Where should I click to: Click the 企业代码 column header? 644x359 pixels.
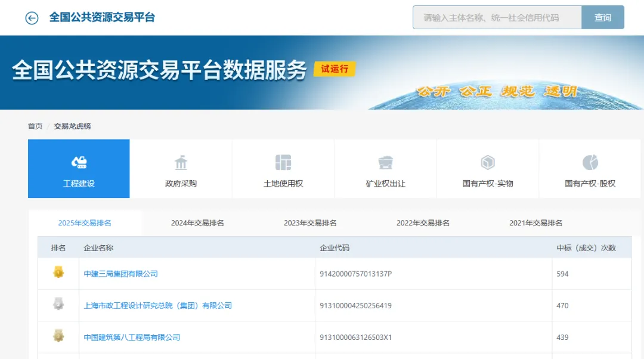[x=335, y=247]
